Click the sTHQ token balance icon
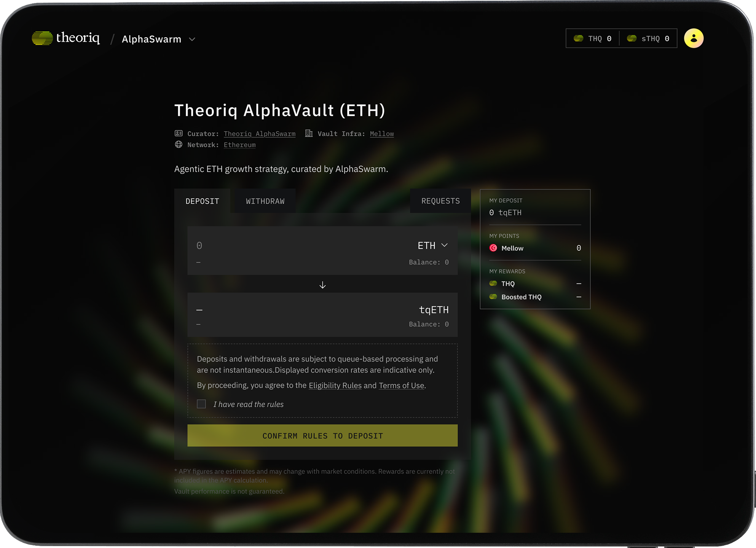Screen dimensions: 756x548 pyautogui.click(x=632, y=38)
